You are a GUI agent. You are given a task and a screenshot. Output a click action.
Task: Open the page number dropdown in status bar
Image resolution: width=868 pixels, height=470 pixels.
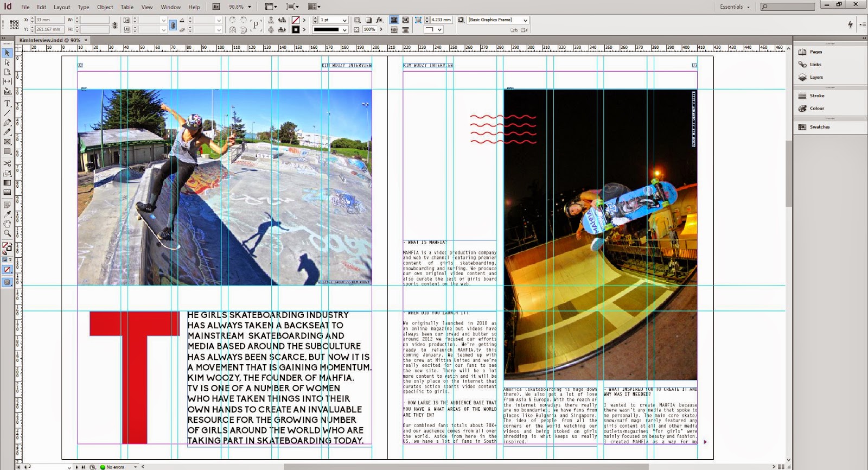(69, 467)
